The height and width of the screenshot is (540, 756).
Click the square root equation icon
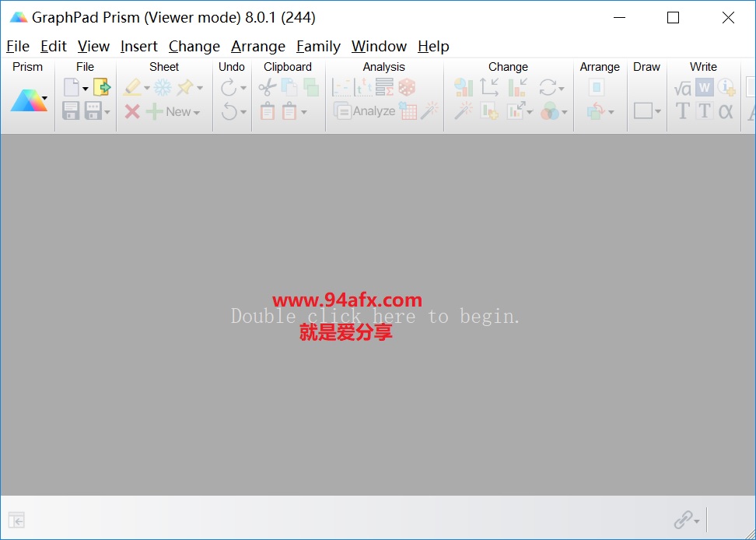click(x=682, y=88)
